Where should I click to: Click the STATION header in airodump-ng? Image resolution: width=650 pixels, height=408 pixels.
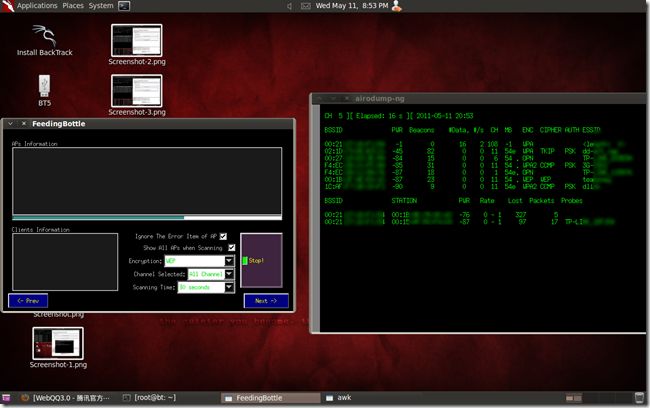pos(404,201)
